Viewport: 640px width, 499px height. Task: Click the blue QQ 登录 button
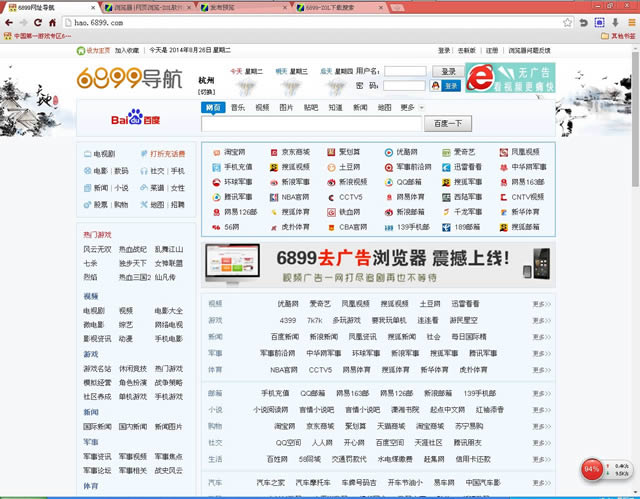pos(451,86)
